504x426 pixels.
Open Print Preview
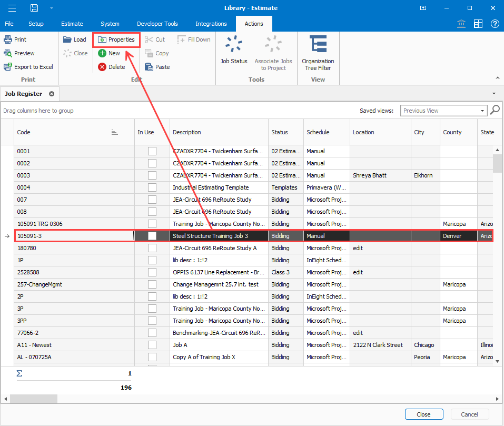click(19, 53)
